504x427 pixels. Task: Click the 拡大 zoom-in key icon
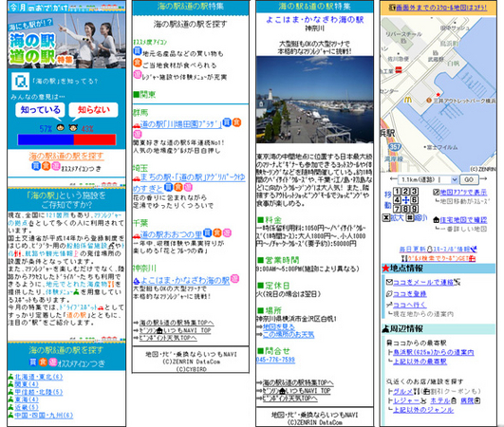point(385,218)
